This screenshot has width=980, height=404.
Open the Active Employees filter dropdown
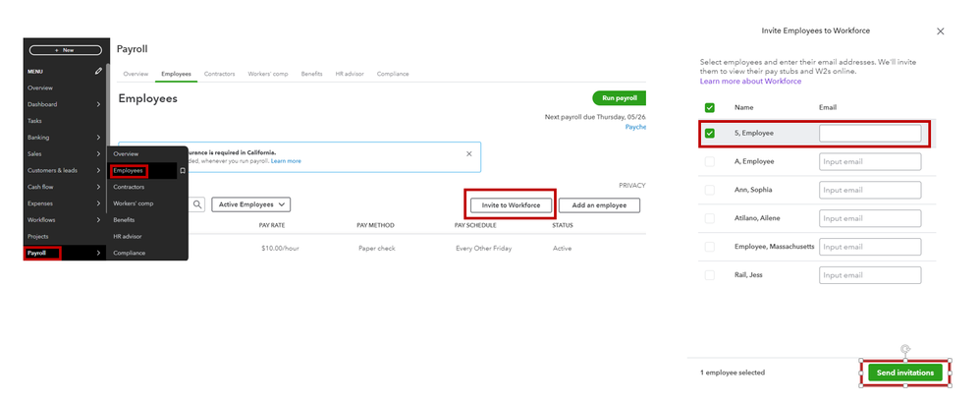pos(250,204)
